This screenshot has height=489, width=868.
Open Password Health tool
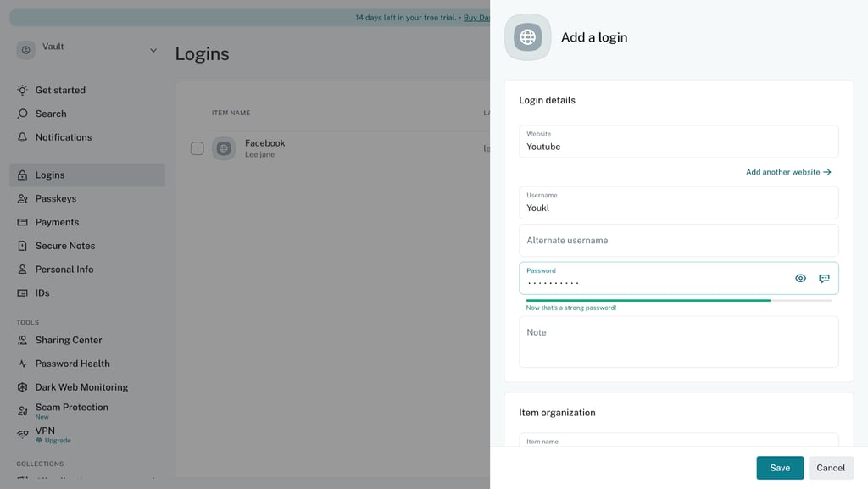(x=87, y=364)
